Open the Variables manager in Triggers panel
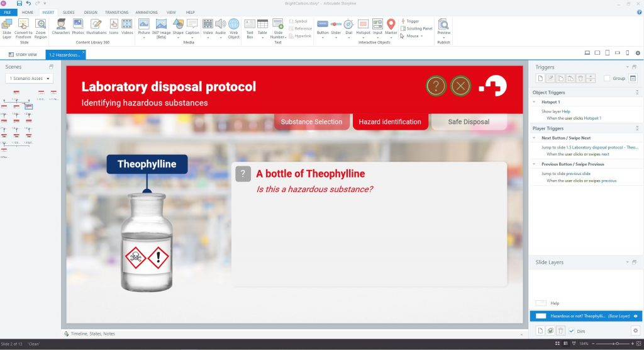644x350 pixels. [x=633, y=78]
